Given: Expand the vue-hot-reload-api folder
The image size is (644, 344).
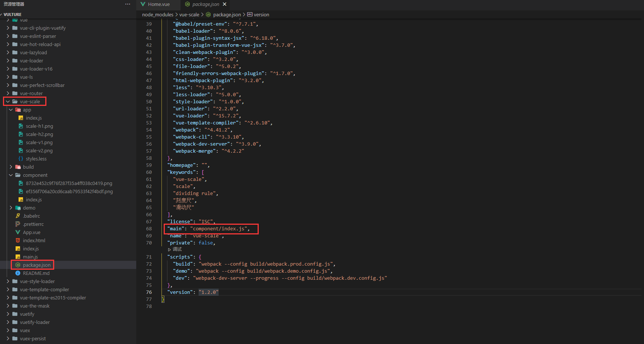Looking at the screenshot, I should (8, 44).
